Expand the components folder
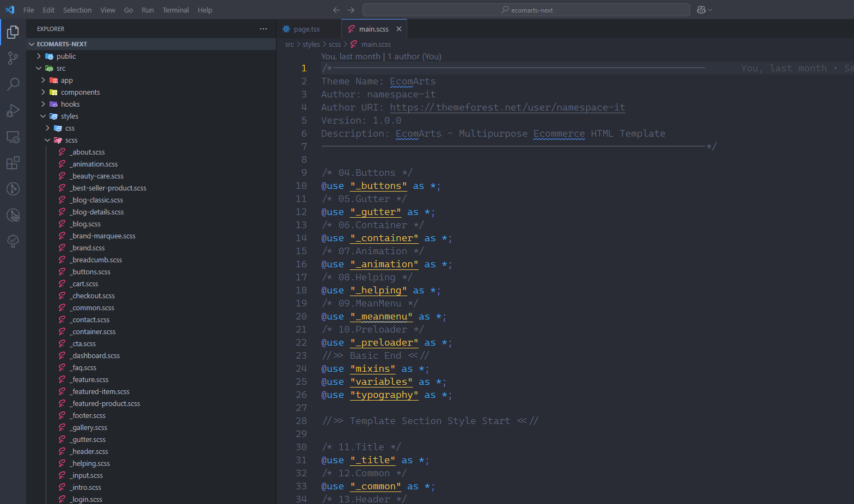The image size is (854, 504). (80, 93)
